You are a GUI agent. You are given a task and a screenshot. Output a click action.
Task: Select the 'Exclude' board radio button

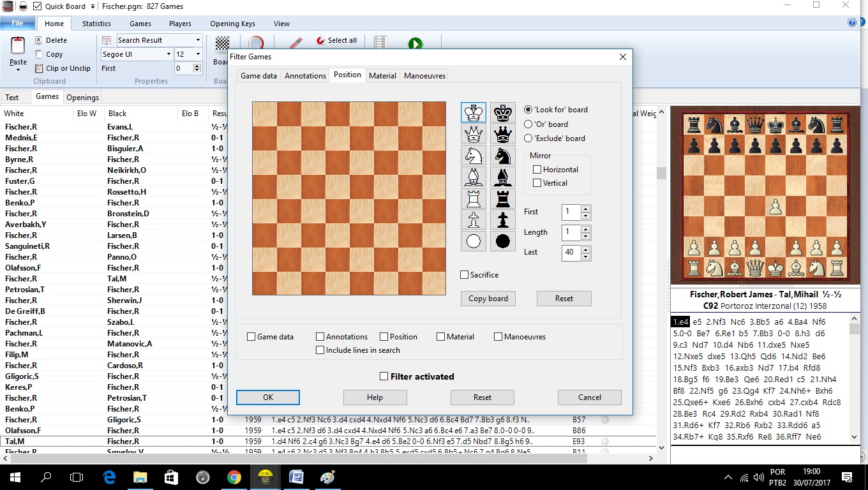click(528, 138)
